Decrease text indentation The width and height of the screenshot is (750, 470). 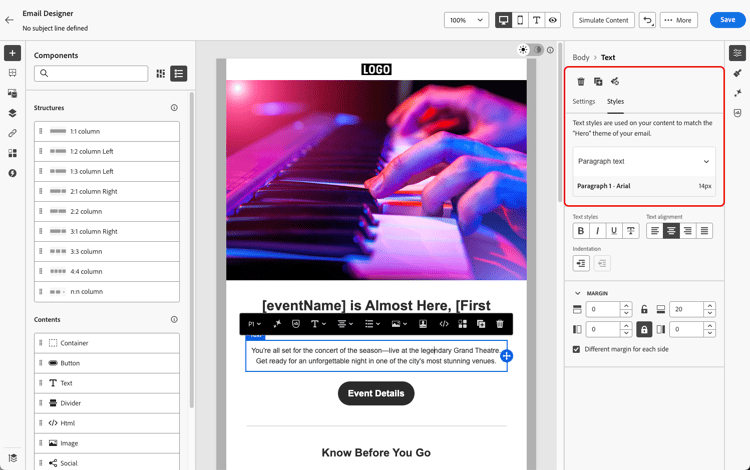(602, 263)
